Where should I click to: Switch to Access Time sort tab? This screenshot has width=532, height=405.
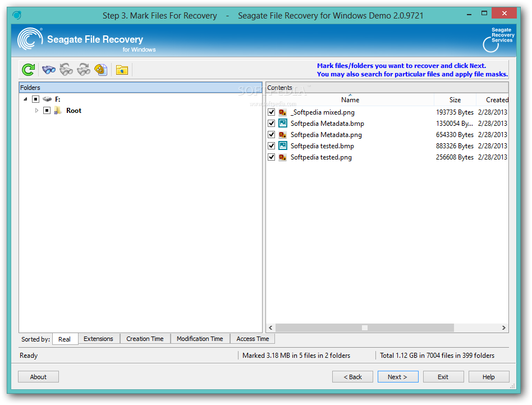(253, 339)
